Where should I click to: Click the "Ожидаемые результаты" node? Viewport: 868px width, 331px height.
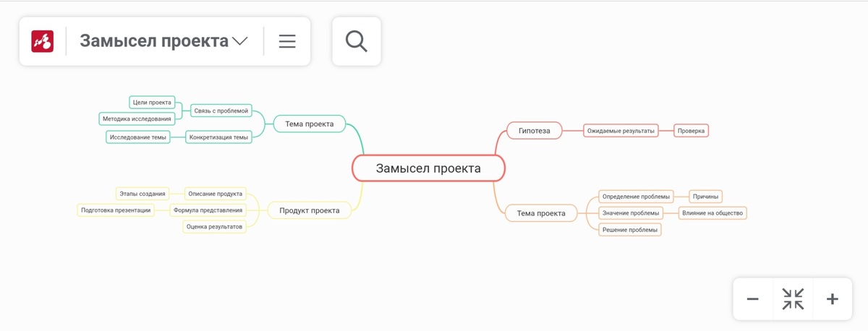621,131
